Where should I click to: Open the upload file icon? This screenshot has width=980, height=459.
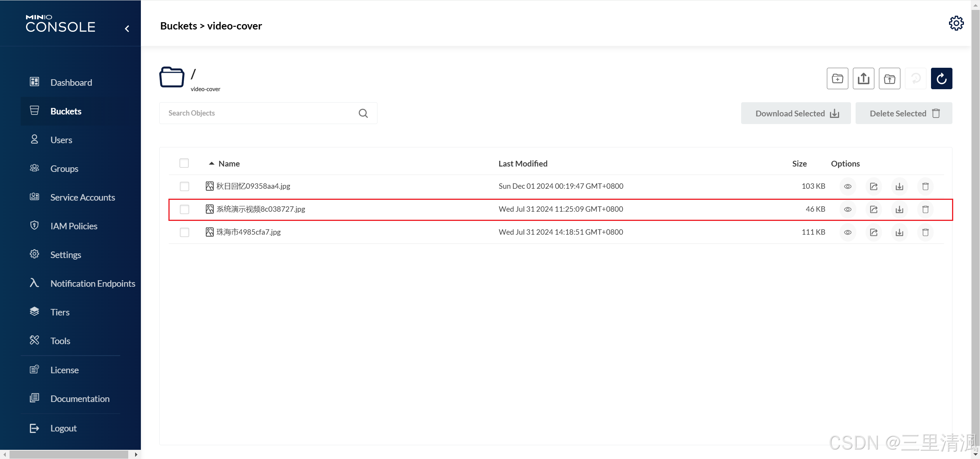pos(863,78)
